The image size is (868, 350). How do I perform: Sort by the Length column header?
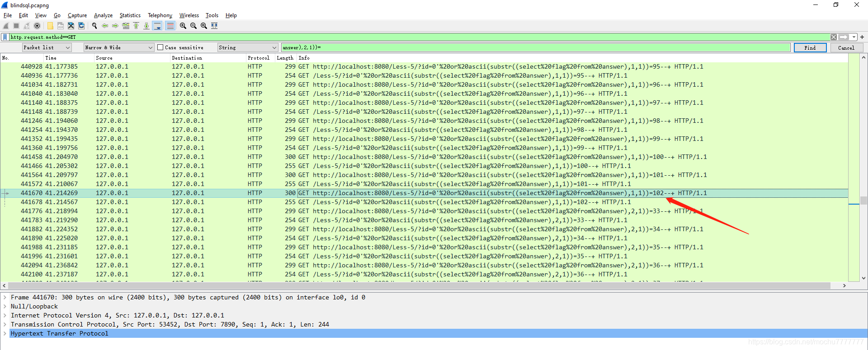click(x=286, y=58)
